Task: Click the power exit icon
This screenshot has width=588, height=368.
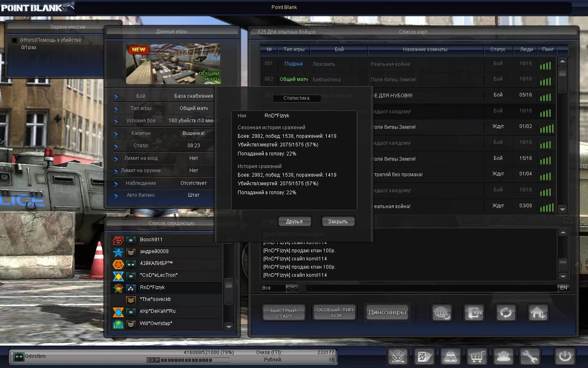Action: [565, 355]
